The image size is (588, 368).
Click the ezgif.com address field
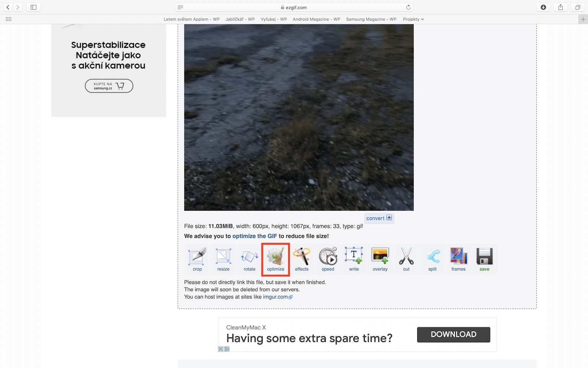[x=294, y=7]
